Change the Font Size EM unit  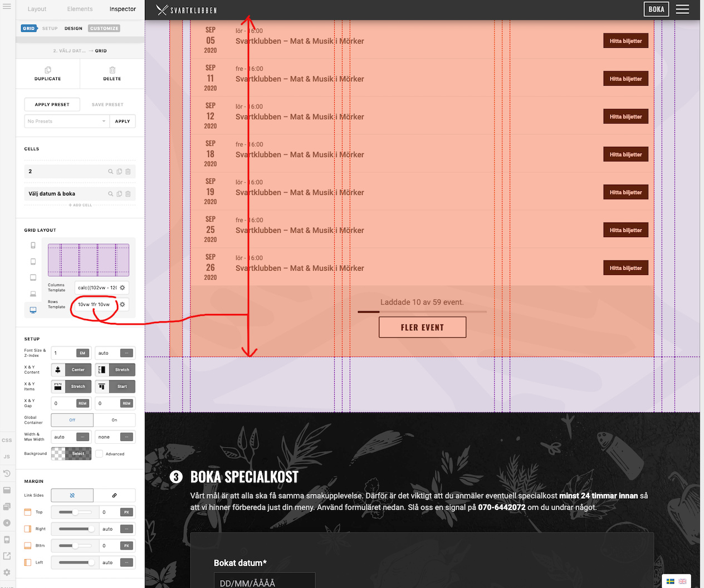(82, 353)
